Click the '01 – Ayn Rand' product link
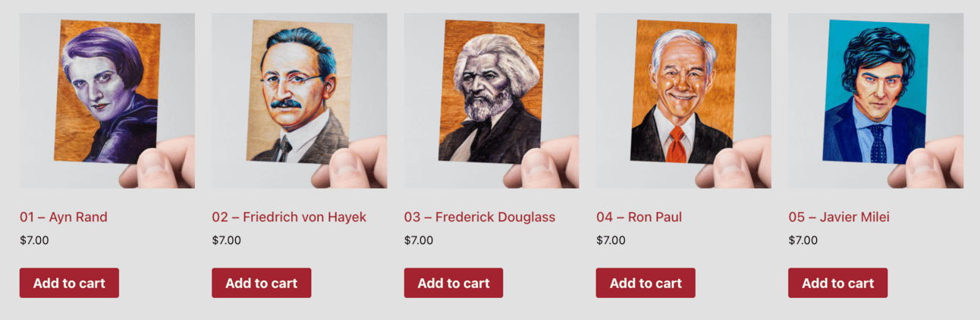The width and height of the screenshot is (980, 320). point(64,217)
